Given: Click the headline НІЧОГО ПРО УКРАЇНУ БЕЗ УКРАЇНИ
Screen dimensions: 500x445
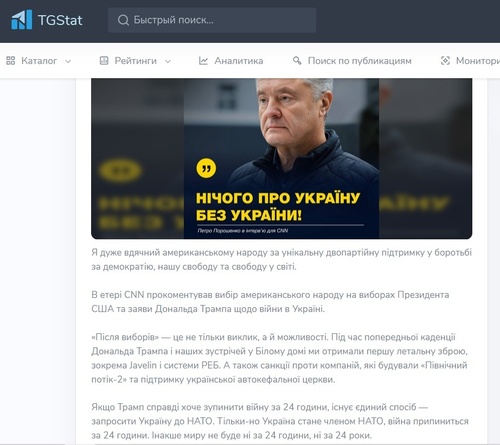Looking at the screenshot, I should (278, 207).
